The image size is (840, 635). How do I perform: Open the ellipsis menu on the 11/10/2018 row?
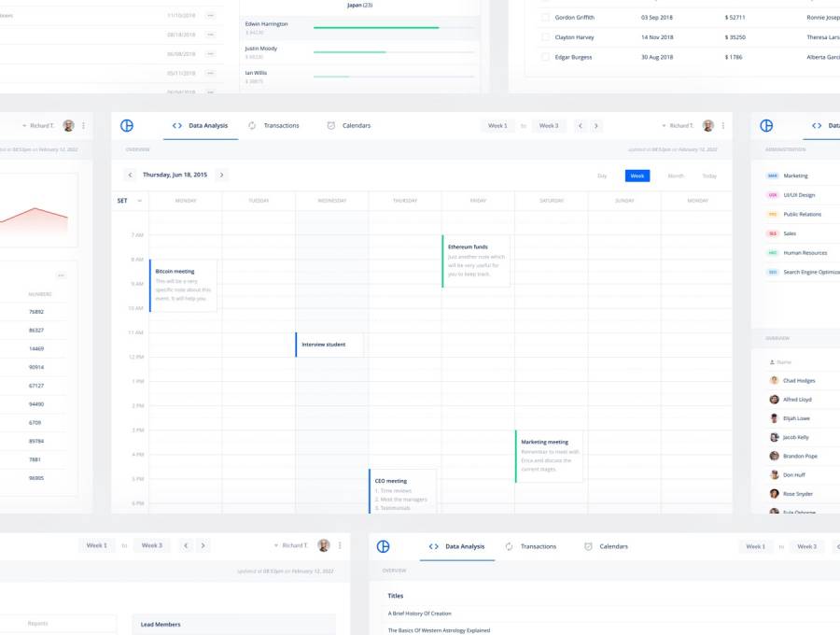[210, 16]
